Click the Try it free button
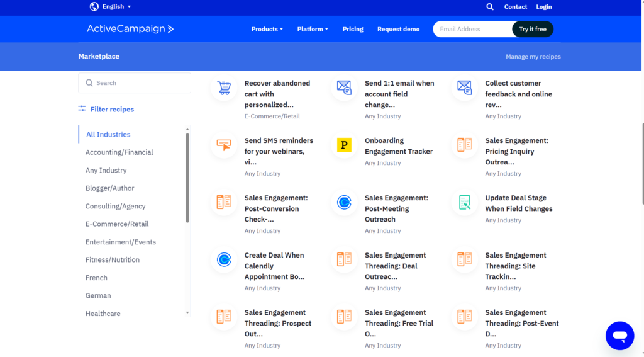 (x=533, y=29)
